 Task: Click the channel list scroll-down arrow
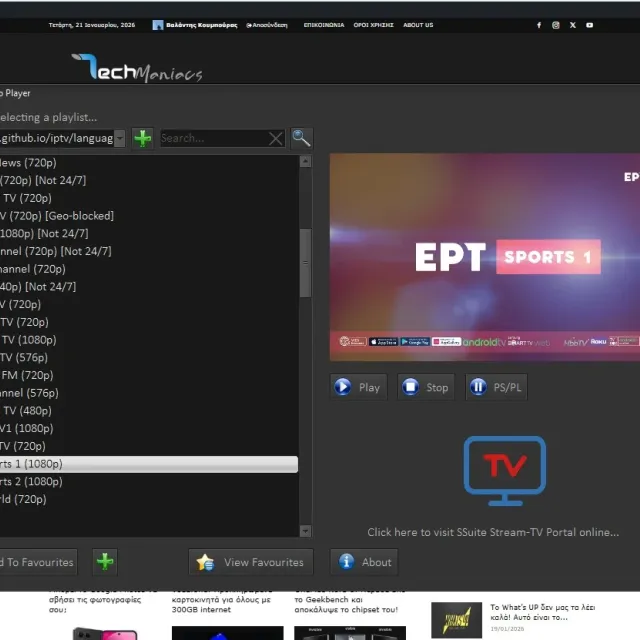(305, 531)
